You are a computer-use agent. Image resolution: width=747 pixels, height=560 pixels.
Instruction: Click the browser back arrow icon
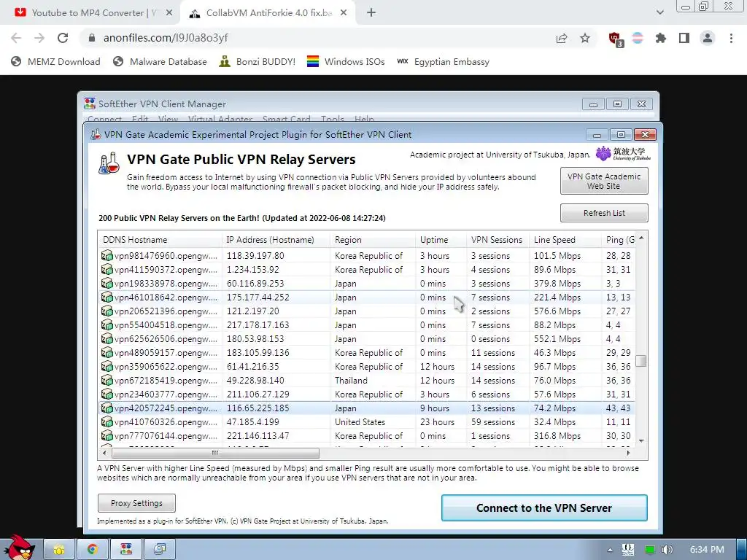tap(16, 38)
